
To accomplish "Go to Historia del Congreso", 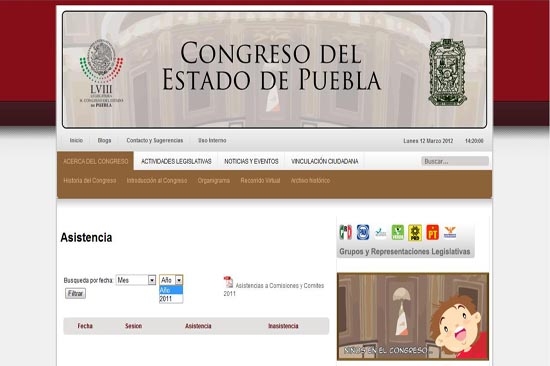I will pyautogui.click(x=90, y=181).
